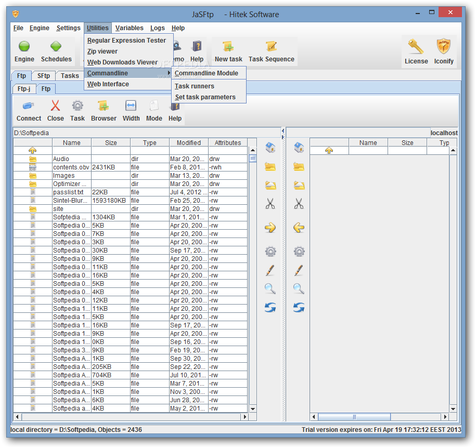Choose Zip viewer from Utilities menu

pyautogui.click(x=128, y=51)
